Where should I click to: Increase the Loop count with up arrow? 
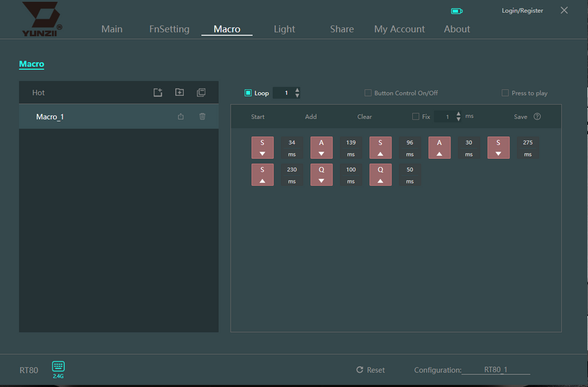point(297,90)
